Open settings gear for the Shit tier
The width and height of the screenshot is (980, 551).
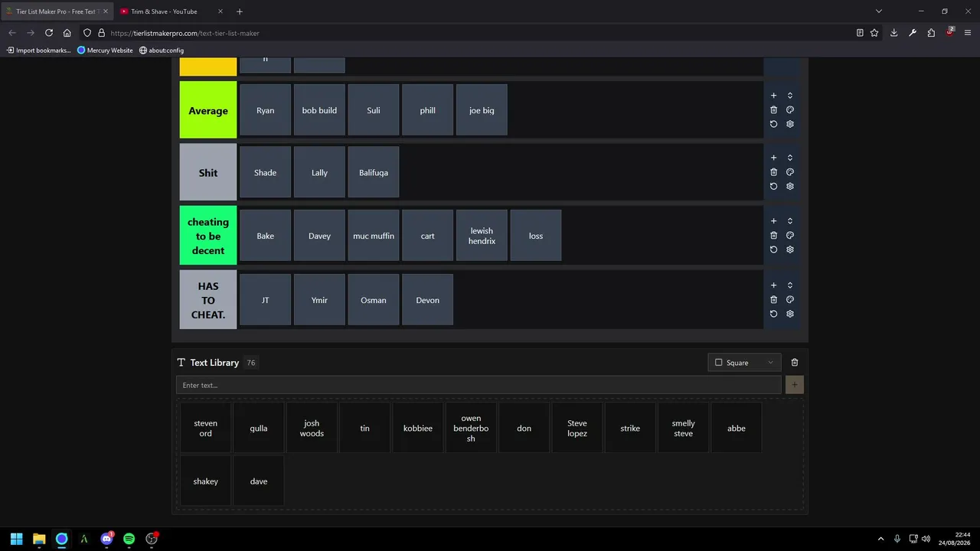coord(790,186)
